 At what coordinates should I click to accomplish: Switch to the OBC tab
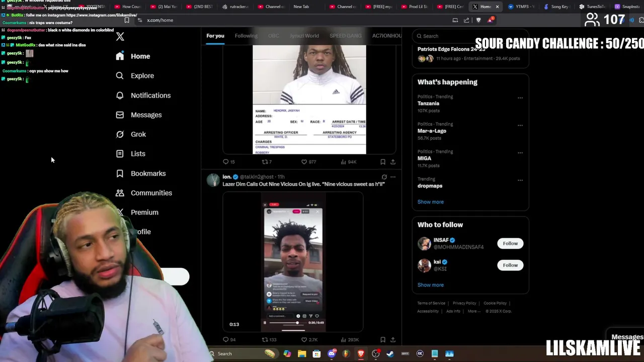point(274,36)
